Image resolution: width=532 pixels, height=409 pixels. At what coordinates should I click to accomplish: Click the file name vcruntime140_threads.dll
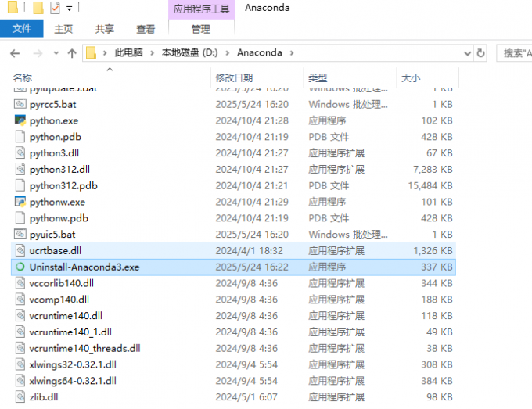point(84,348)
